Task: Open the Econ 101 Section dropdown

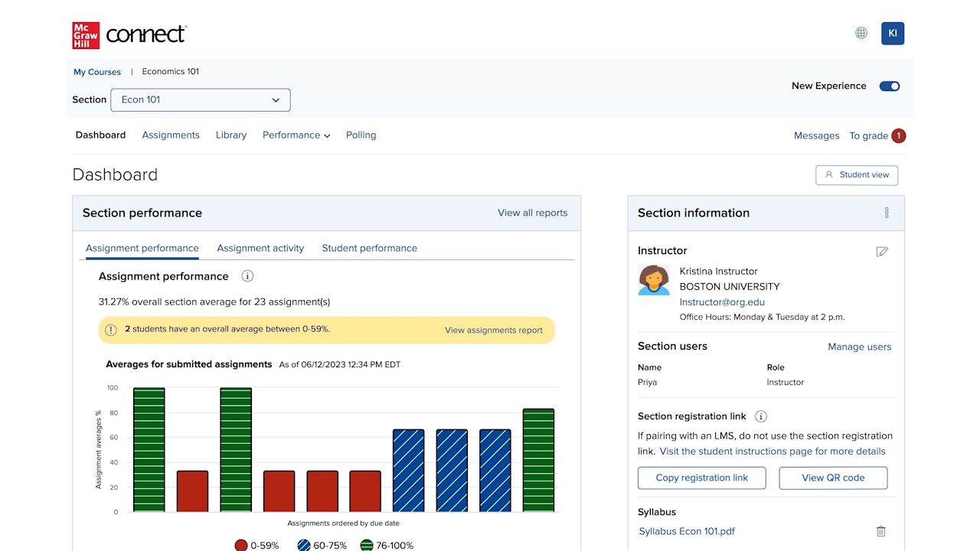Action: (201, 99)
